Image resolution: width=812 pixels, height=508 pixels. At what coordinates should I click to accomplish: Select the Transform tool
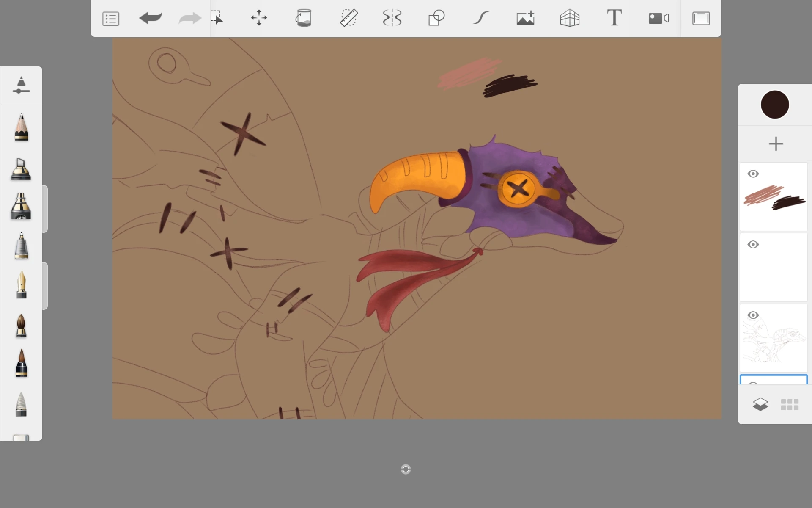pyautogui.click(x=258, y=18)
